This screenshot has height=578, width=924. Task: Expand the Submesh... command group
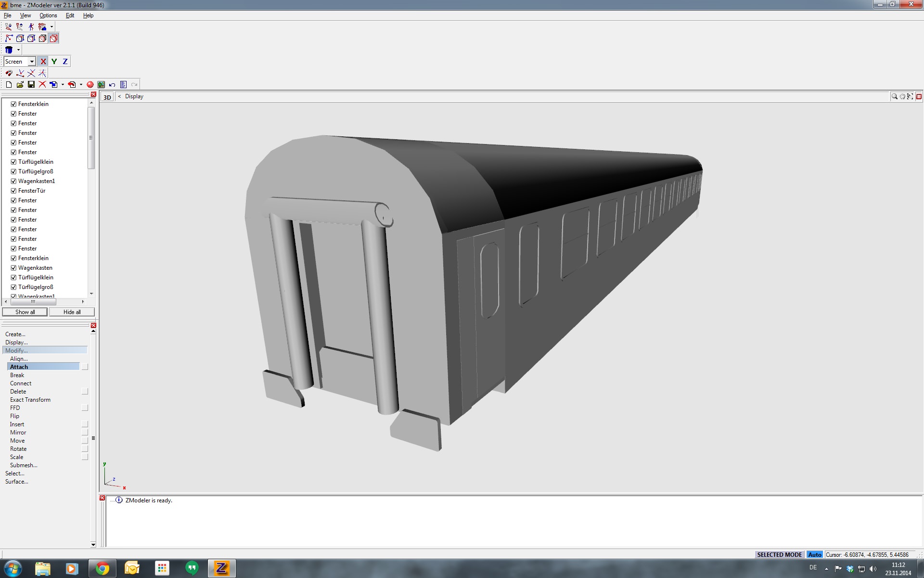click(24, 465)
